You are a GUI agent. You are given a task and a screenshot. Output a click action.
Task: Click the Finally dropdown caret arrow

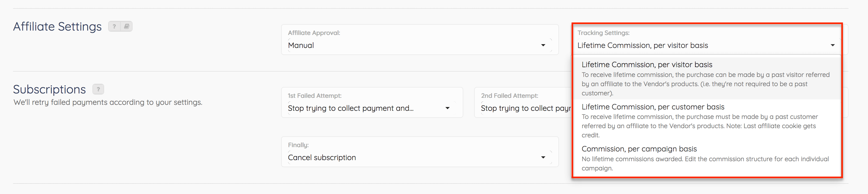coord(543,157)
